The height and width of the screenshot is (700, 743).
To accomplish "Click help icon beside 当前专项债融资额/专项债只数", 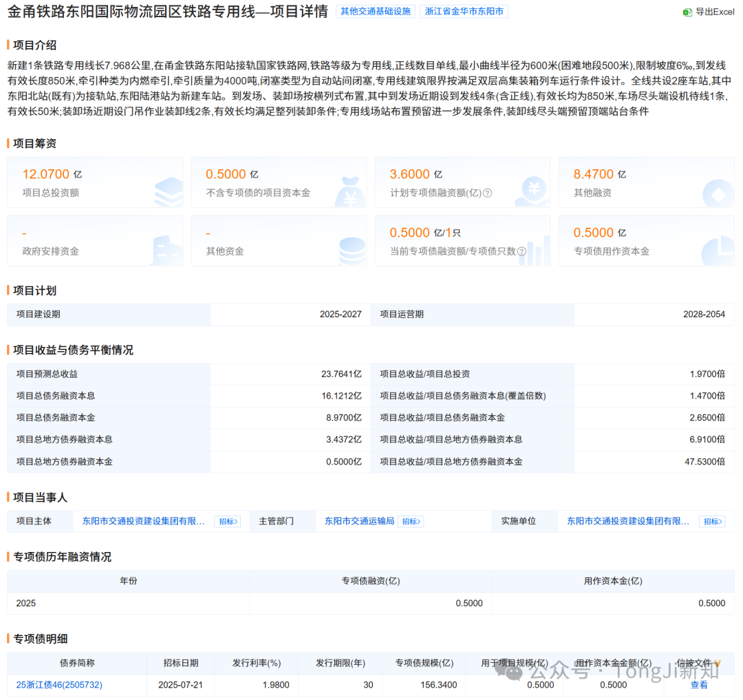I will point(521,251).
